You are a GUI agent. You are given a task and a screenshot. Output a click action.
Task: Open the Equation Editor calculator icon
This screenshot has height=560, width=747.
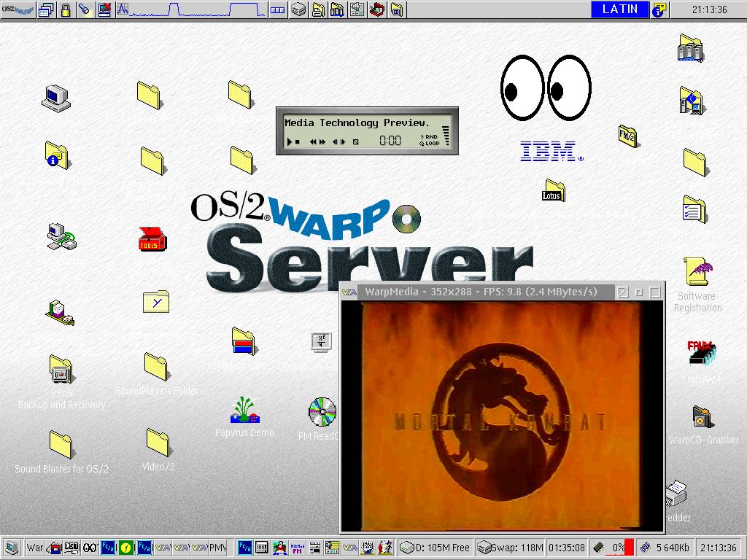click(321, 342)
